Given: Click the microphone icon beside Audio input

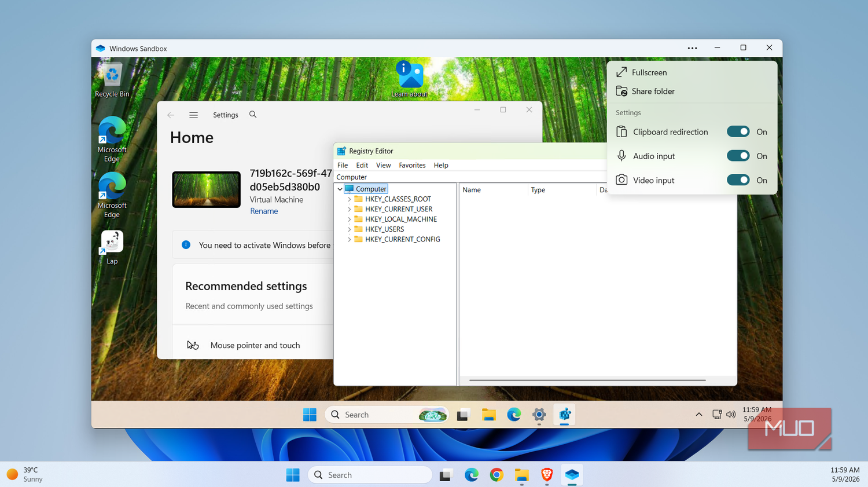Looking at the screenshot, I should pos(621,156).
